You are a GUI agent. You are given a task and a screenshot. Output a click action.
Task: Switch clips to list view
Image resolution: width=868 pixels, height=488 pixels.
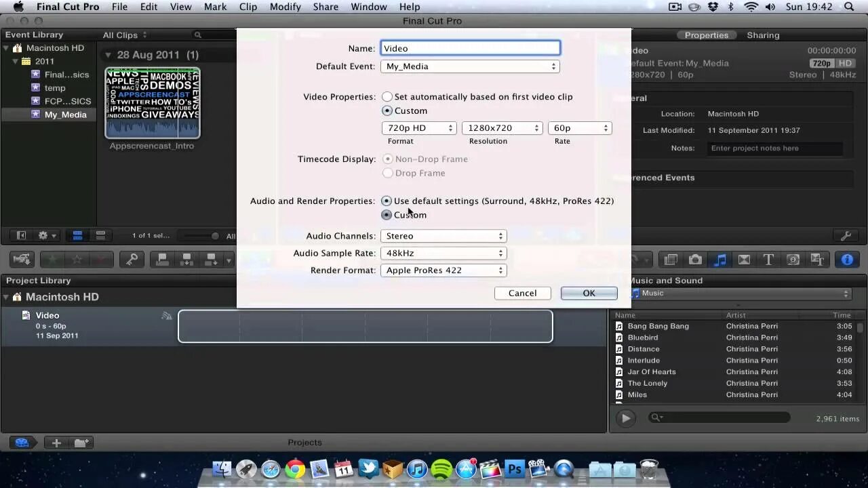pos(100,236)
